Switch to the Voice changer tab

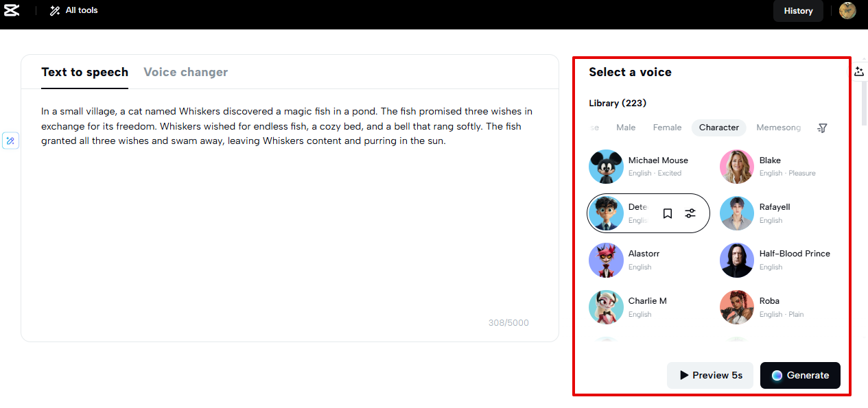point(185,71)
